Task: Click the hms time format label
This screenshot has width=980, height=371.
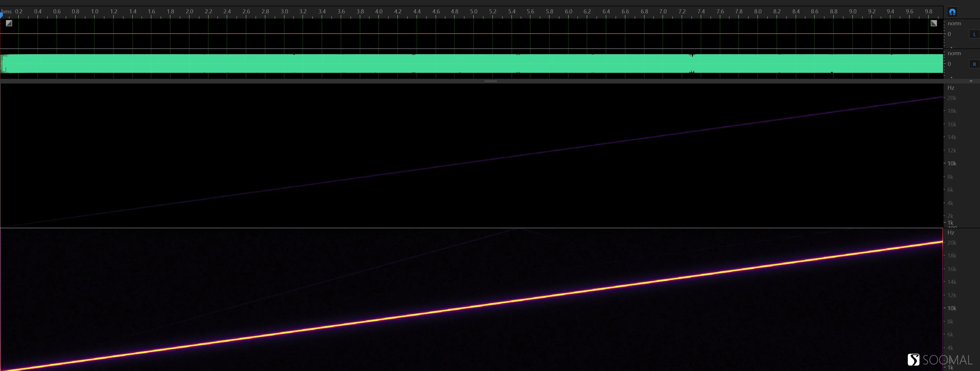Action: coord(6,11)
